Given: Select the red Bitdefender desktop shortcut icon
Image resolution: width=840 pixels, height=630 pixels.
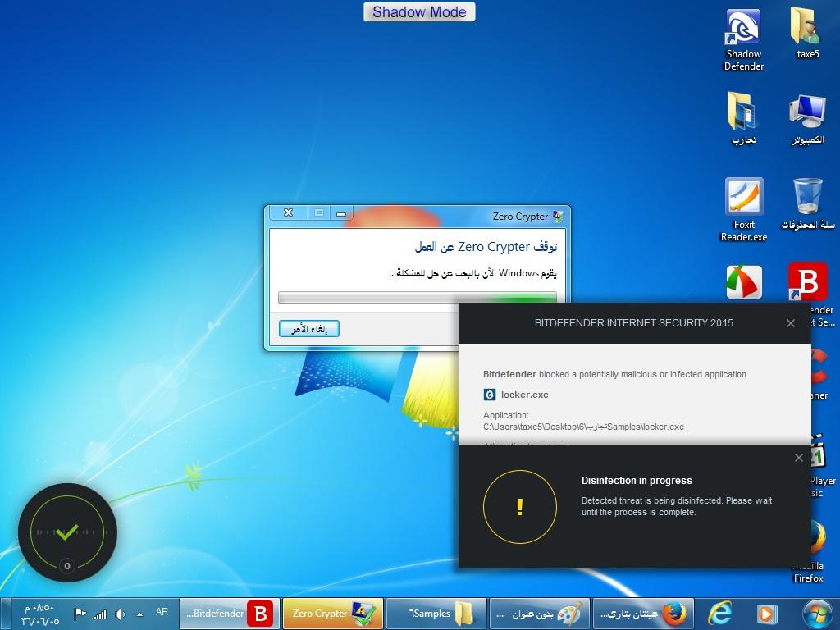Looking at the screenshot, I should click(x=807, y=281).
